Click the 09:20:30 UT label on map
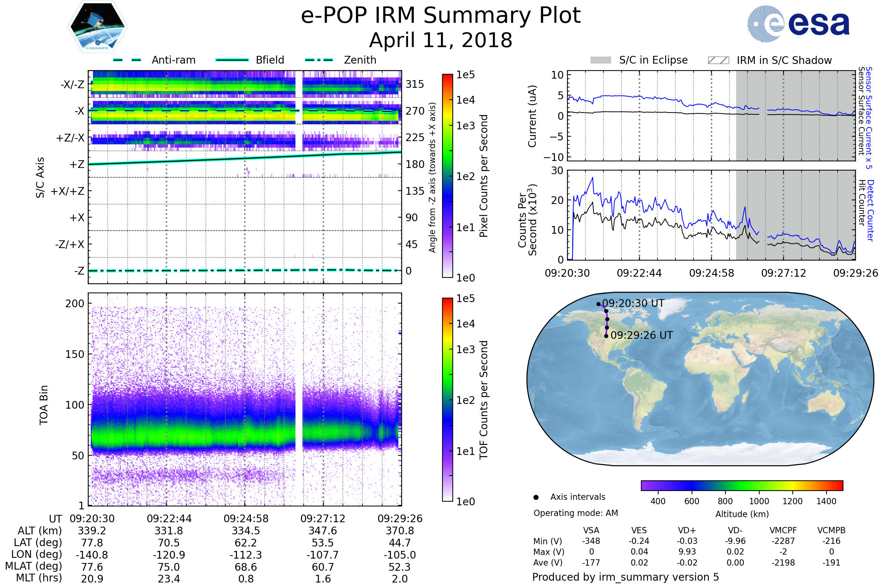This screenshot has height=588, width=882. point(633,303)
